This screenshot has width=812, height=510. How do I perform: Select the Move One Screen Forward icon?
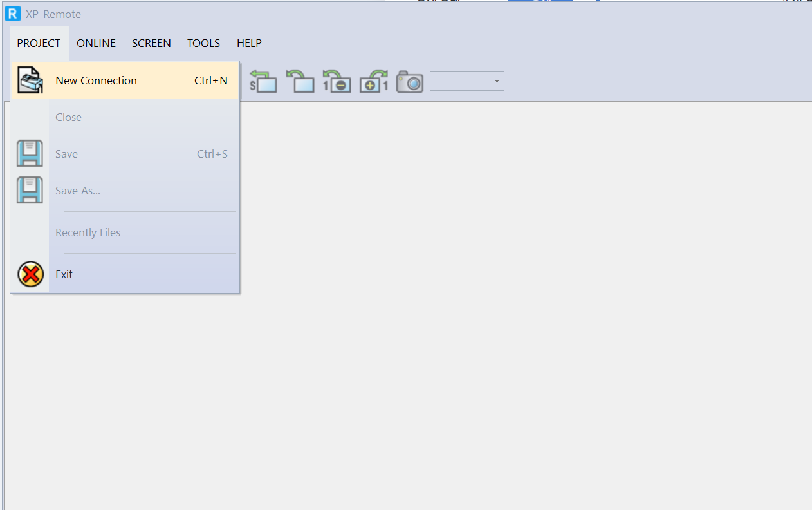[373, 80]
